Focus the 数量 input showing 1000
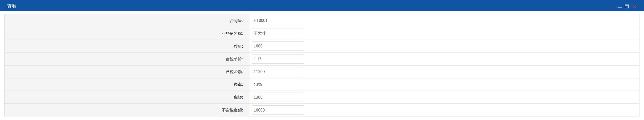644x120 pixels. tap(278, 46)
